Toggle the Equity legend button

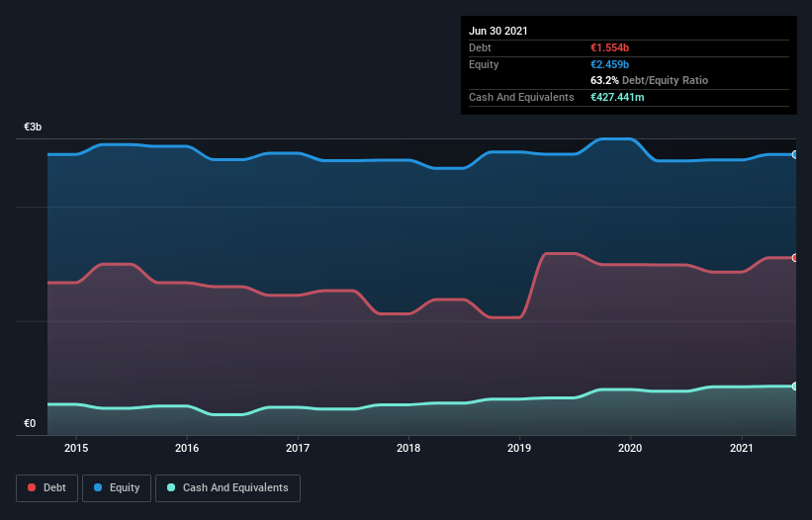[x=117, y=488]
